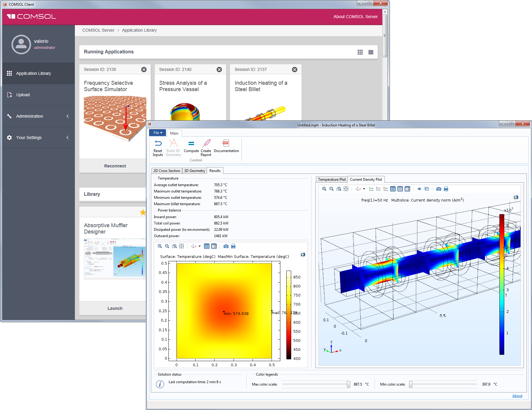The image size is (532, 410).
Task: Toggle color legend in current density plot
Action: 407,189
